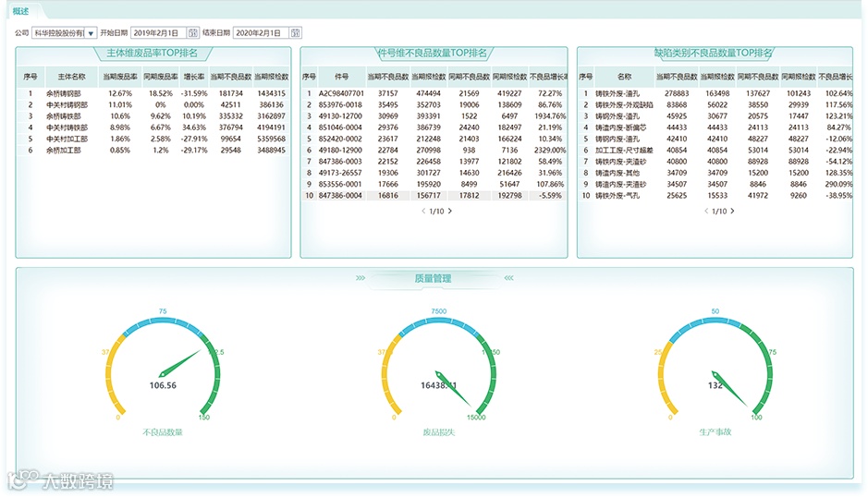Click part number 853976-0018
The height and width of the screenshot is (497, 868).
pyautogui.click(x=340, y=104)
